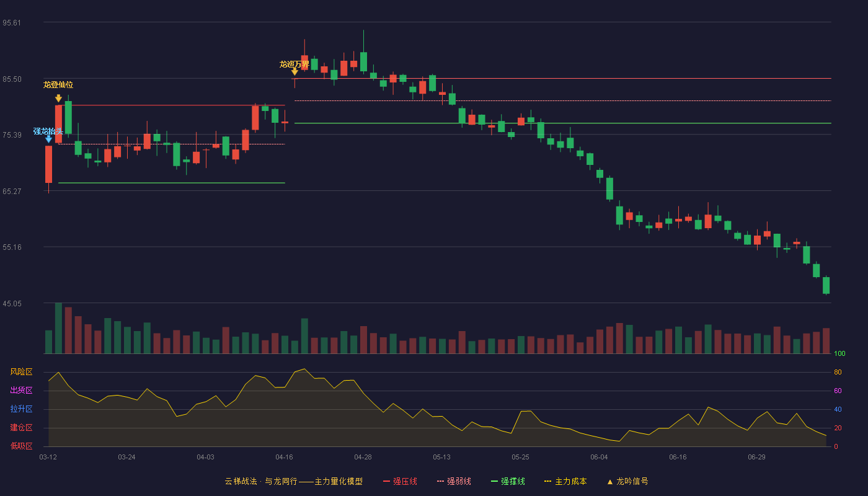This screenshot has height=496, width=868.
Task: Toggle the 主力成本 legend label
Action: tap(570, 481)
